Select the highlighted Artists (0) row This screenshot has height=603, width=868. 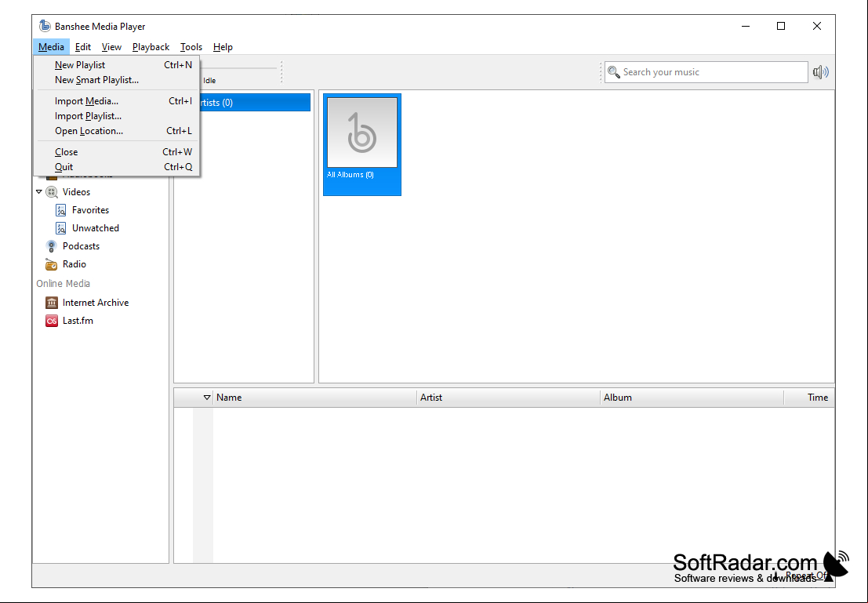point(255,103)
